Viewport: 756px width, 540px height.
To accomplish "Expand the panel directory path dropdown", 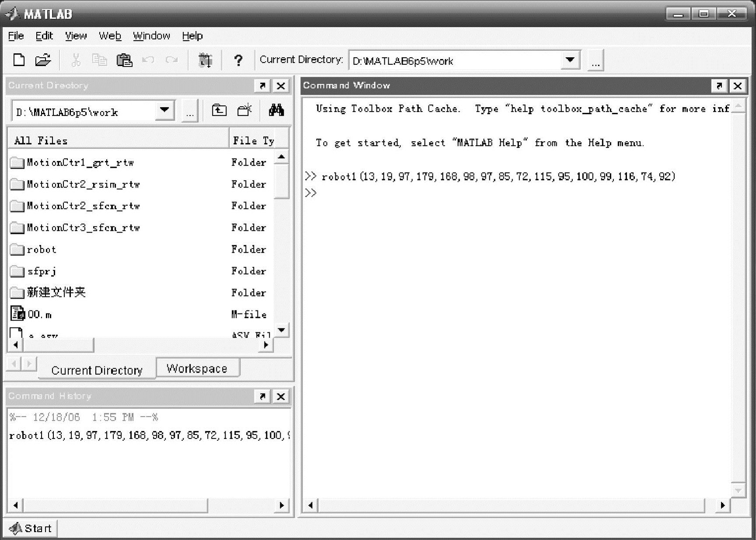I will point(165,110).
